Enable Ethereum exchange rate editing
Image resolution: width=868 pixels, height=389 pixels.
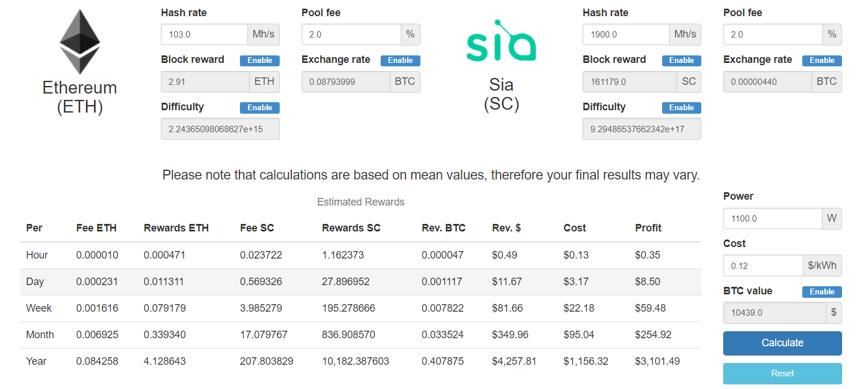tap(400, 61)
